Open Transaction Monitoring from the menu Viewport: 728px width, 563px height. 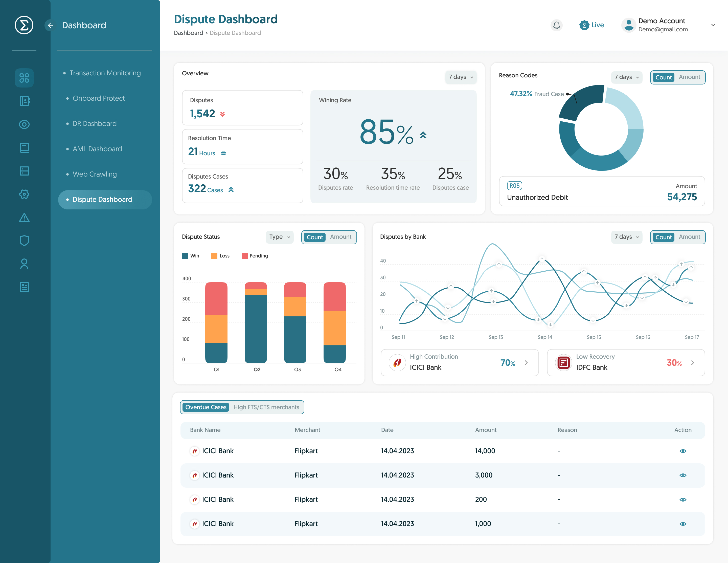(105, 73)
